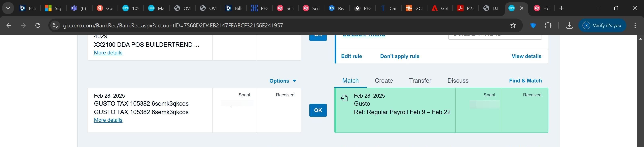Open the blue shield extension
The height and width of the screenshot is (147, 644).
[x=533, y=25]
